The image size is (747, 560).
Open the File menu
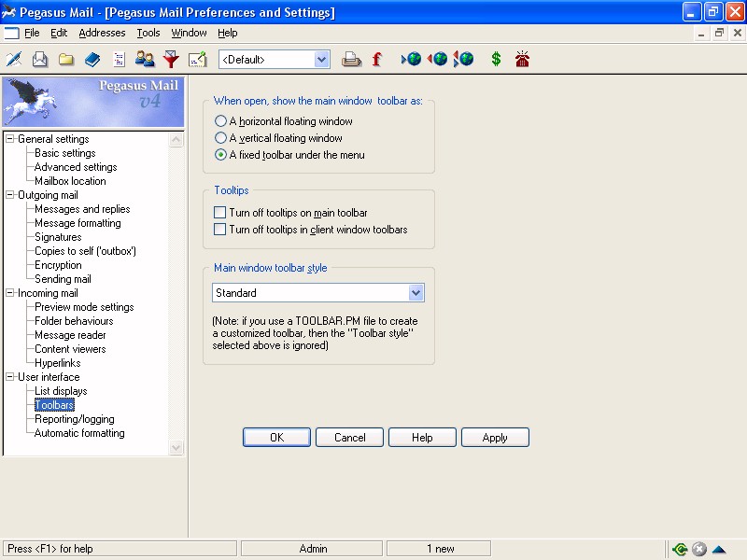pyautogui.click(x=32, y=33)
